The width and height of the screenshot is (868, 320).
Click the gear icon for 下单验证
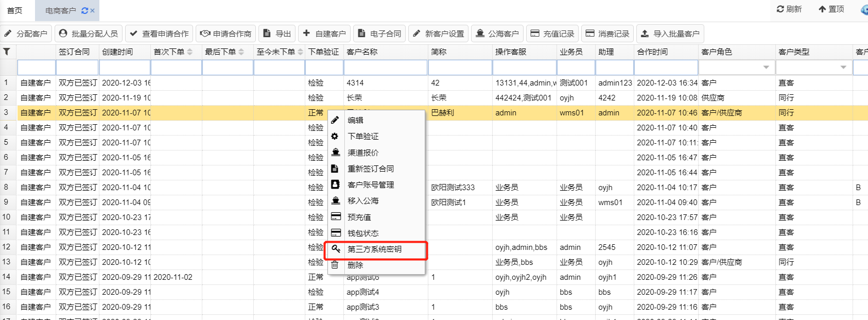[x=335, y=136]
